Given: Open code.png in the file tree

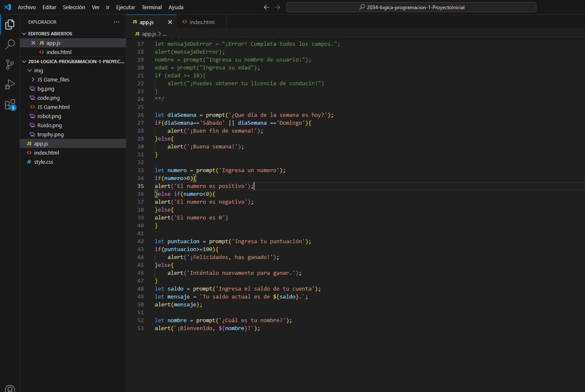Looking at the screenshot, I should point(48,98).
